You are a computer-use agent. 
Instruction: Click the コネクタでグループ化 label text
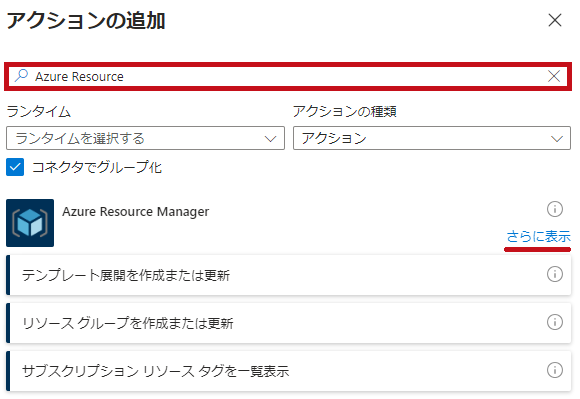pyautogui.click(x=97, y=167)
